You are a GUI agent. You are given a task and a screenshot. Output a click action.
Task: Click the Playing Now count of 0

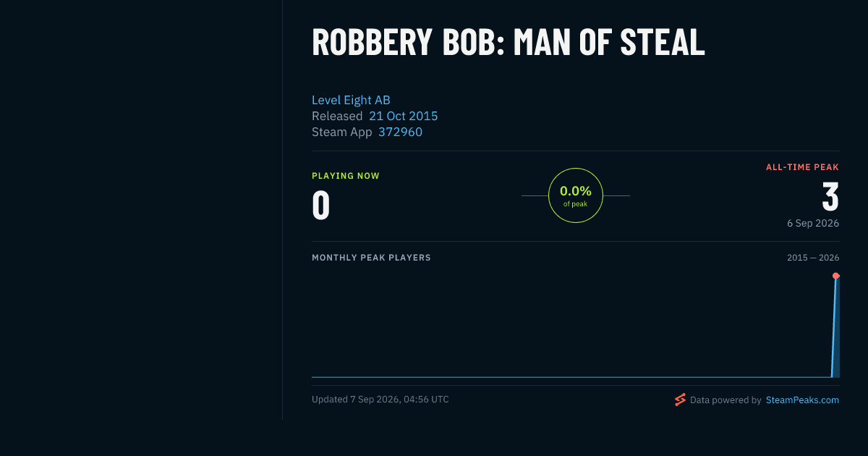[321, 205]
